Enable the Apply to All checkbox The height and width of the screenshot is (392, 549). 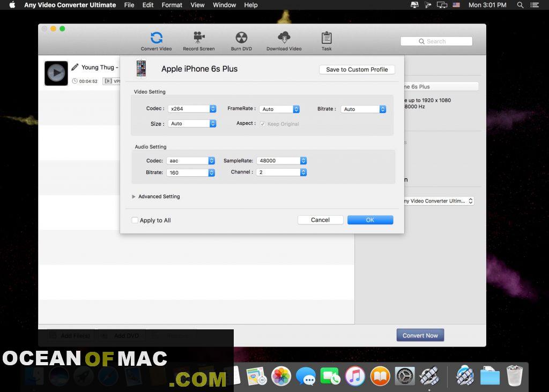[x=135, y=220]
